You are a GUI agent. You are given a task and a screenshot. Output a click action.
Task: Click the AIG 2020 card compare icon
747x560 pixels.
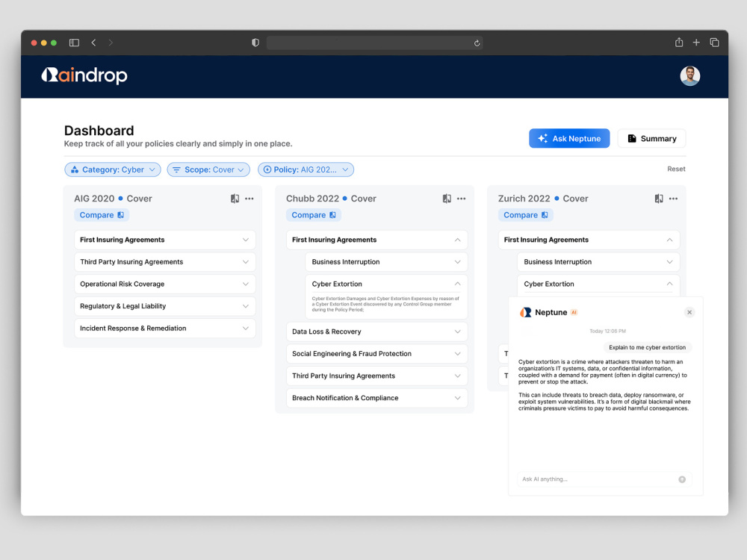point(235,199)
